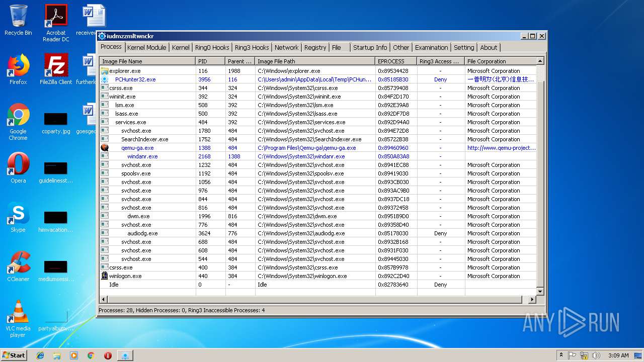Select the spoolsv.exe process row
This screenshot has width=644, height=362.
point(318,173)
